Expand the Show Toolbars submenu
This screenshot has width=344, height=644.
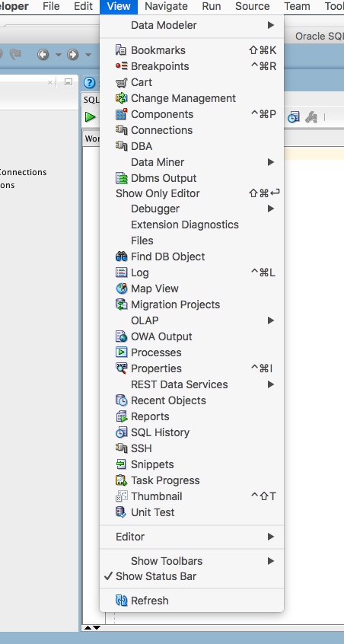click(192, 560)
